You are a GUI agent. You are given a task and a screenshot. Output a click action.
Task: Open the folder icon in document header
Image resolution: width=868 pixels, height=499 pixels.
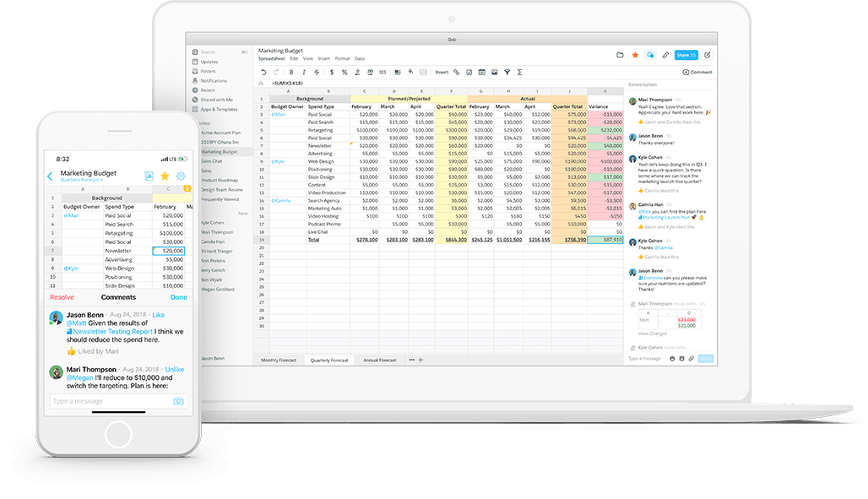point(620,55)
